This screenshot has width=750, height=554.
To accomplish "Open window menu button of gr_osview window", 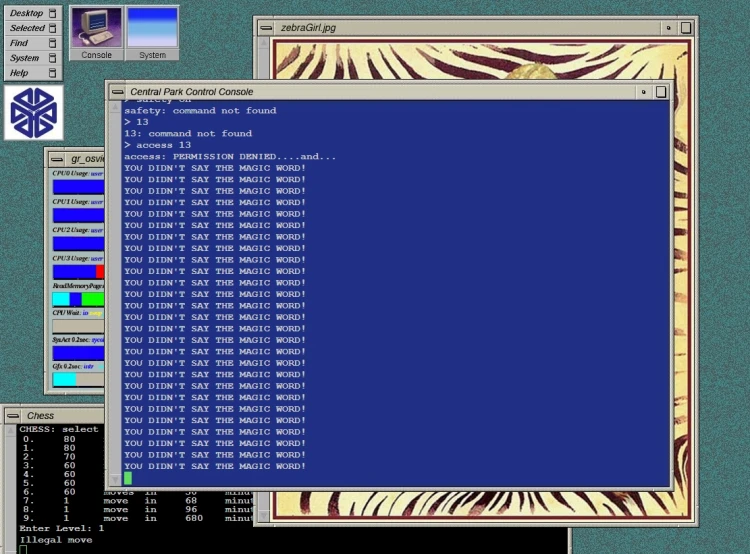I will (56, 159).
